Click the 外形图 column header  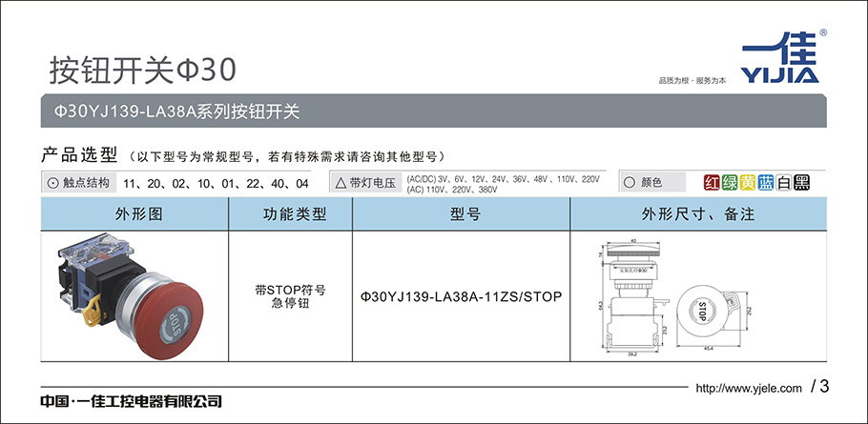[x=136, y=215]
